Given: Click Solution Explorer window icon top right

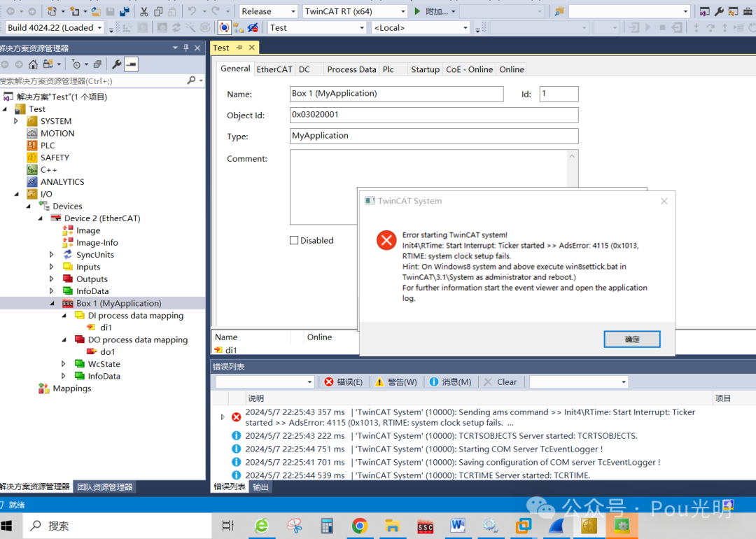Looking at the screenshot, I should coord(704,11).
